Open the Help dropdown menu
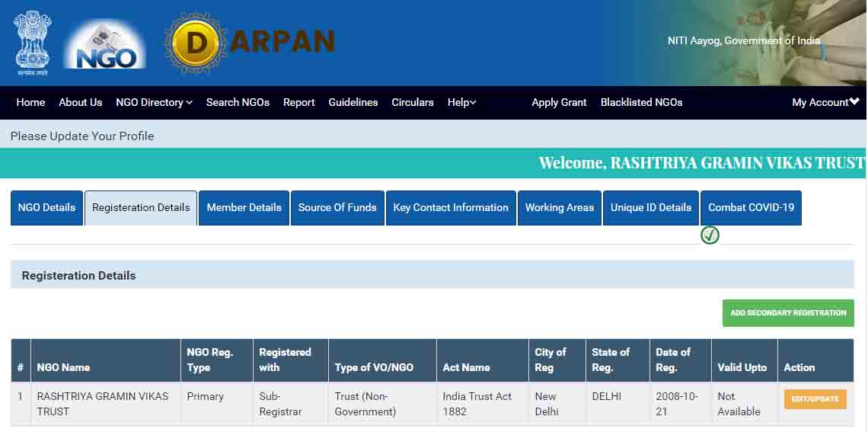 [461, 102]
